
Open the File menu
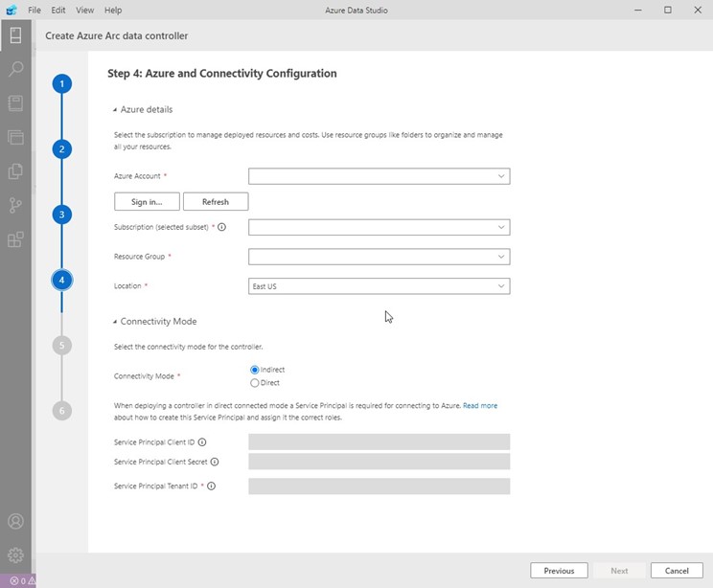click(x=34, y=10)
